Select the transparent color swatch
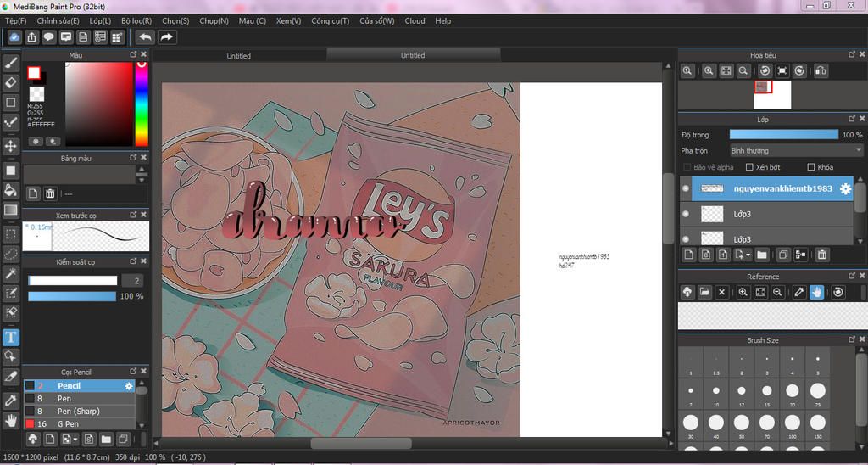This screenshot has width=868, height=465. coord(36,93)
